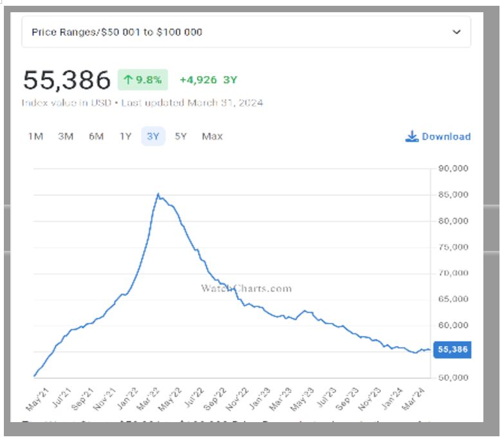Click the 90,000 y-axis label

coord(452,169)
